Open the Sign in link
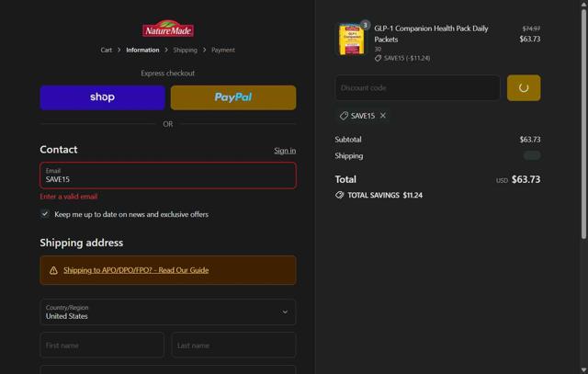Image resolution: width=588 pixels, height=374 pixels. (285, 151)
